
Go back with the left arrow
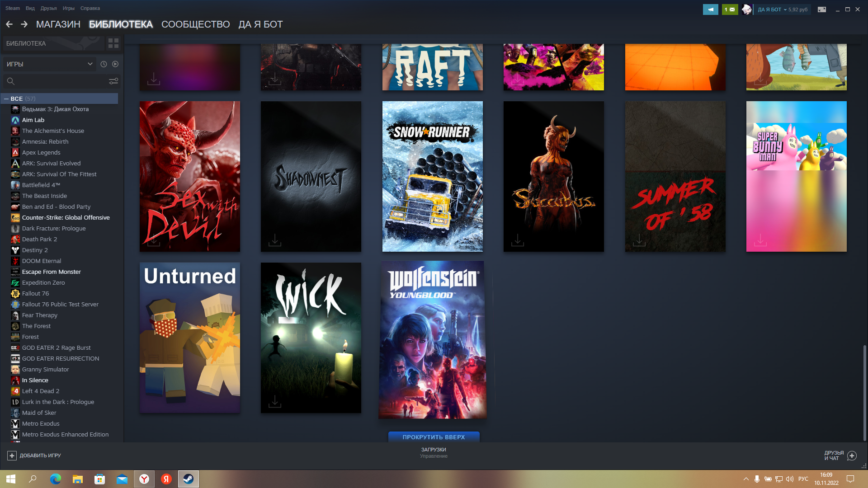point(9,24)
